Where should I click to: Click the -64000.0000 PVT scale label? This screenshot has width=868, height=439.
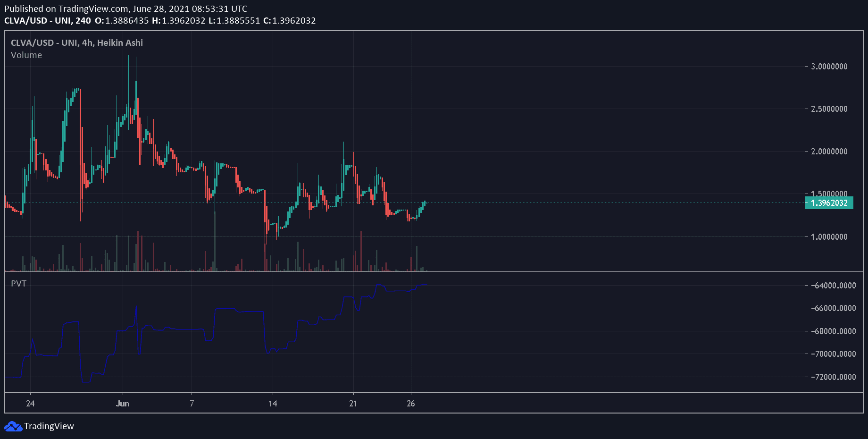tap(833, 286)
